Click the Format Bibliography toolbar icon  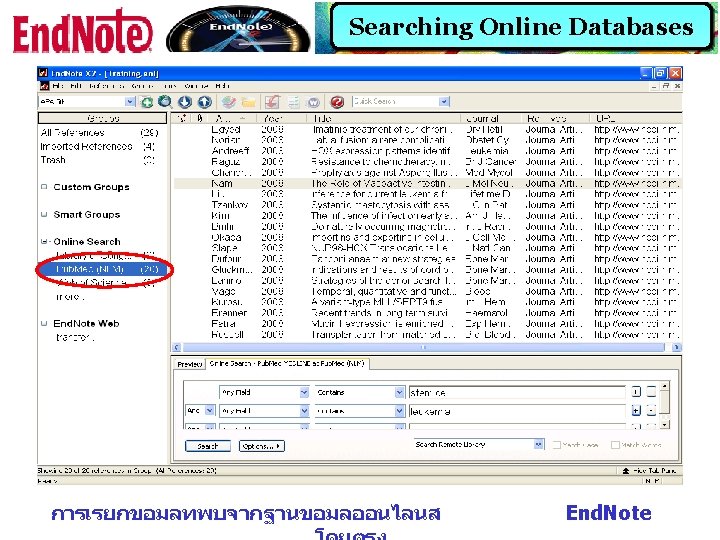pyautogui.click(x=294, y=102)
